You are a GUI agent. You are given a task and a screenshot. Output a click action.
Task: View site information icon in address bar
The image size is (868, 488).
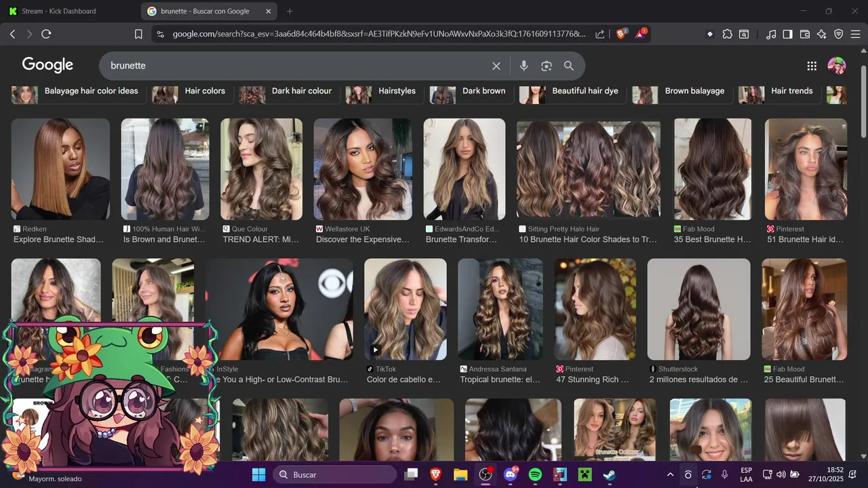pos(160,34)
